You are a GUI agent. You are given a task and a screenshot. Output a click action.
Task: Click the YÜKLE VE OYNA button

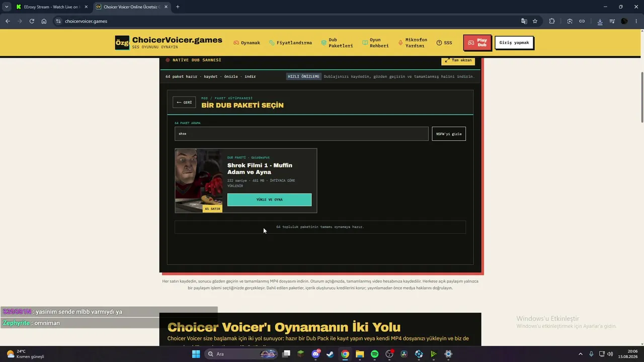pos(269,200)
